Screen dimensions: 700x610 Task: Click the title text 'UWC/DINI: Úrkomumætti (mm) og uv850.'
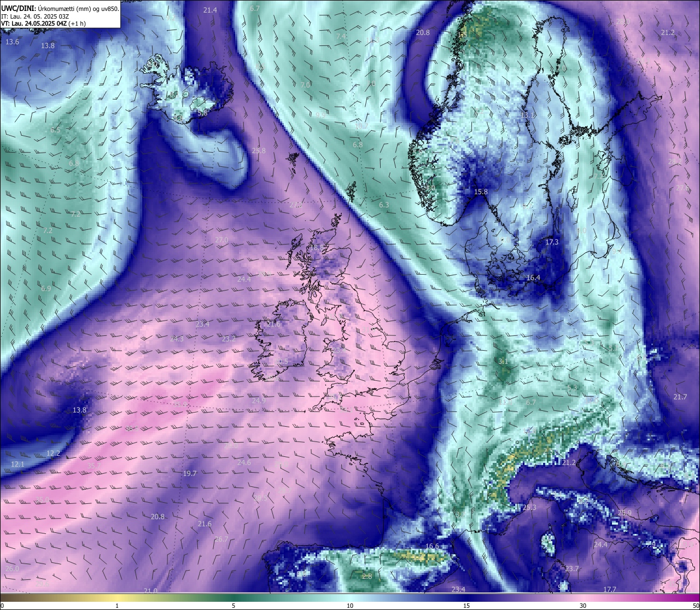pos(60,9)
